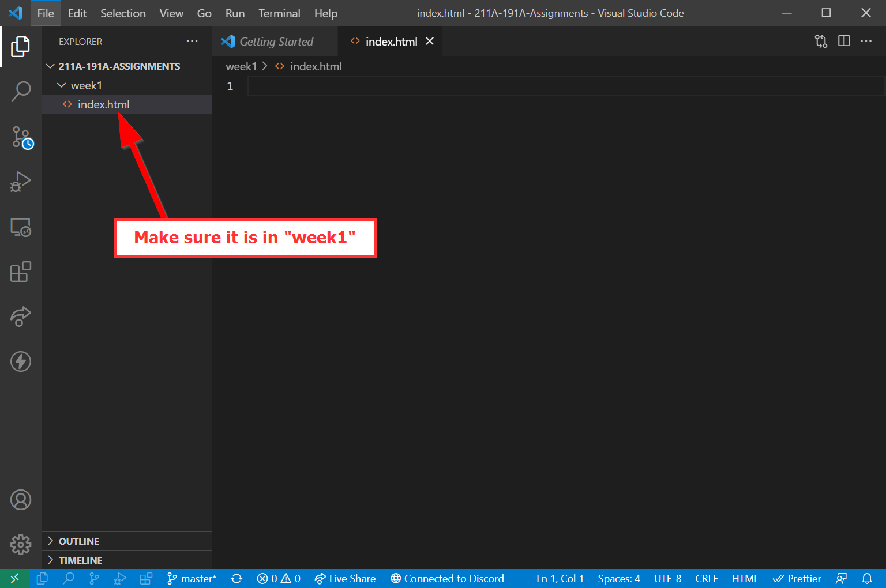Click Live Share in the status bar

345,579
